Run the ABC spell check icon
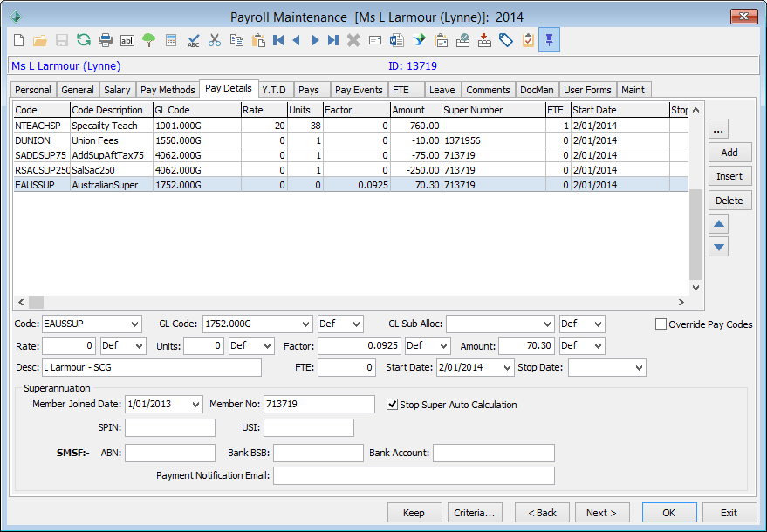The width and height of the screenshot is (767, 532). click(x=193, y=40)
